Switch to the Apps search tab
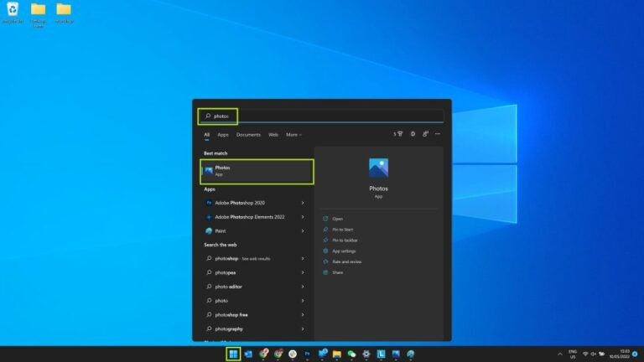This screenshot has width=644, height=362. 222,135
